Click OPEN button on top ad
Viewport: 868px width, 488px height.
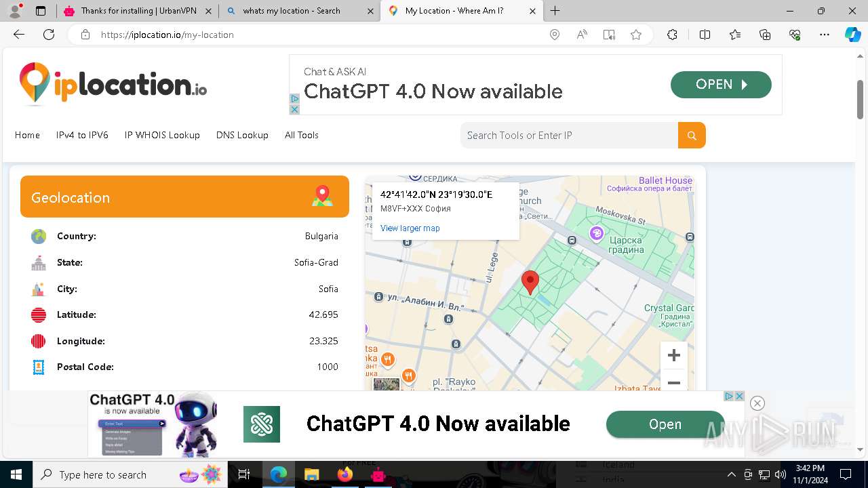point(721,85)
